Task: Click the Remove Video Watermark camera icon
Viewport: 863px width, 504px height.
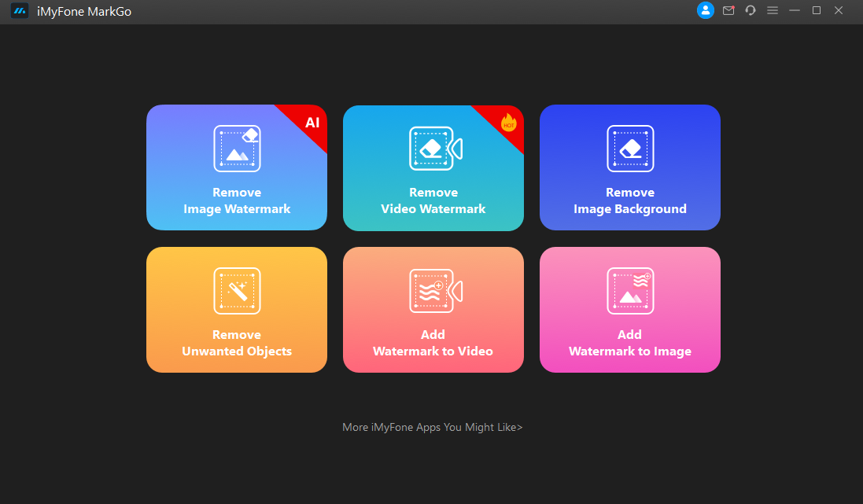Action: point(434,148)
